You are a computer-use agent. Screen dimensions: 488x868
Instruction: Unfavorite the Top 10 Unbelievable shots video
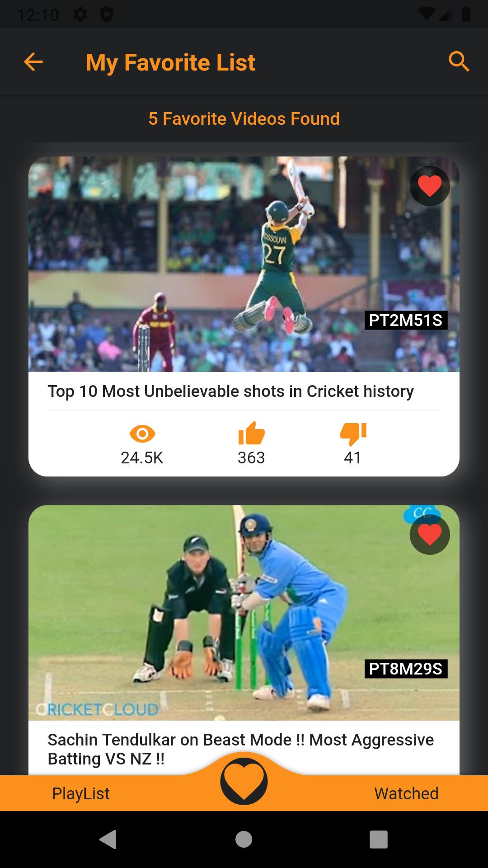pyautogui.click(x=430, y=186)
